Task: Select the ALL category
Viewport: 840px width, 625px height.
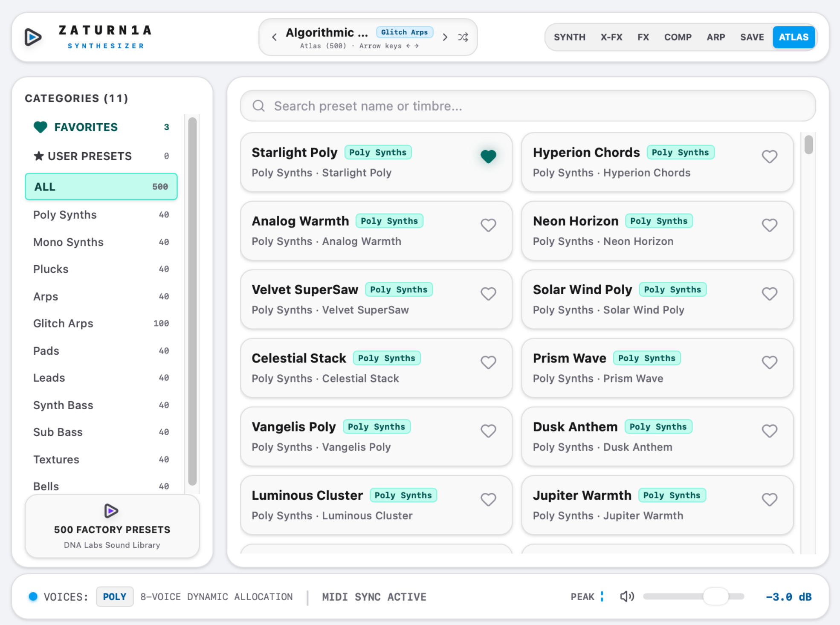Action: pyautogui.click(x=101, y=186)
